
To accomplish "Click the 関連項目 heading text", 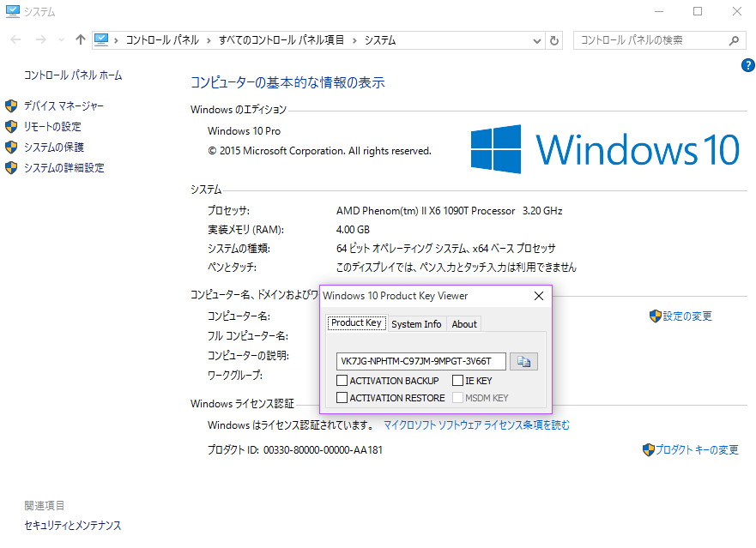I will pyautogui.click(x=44, y=506).
